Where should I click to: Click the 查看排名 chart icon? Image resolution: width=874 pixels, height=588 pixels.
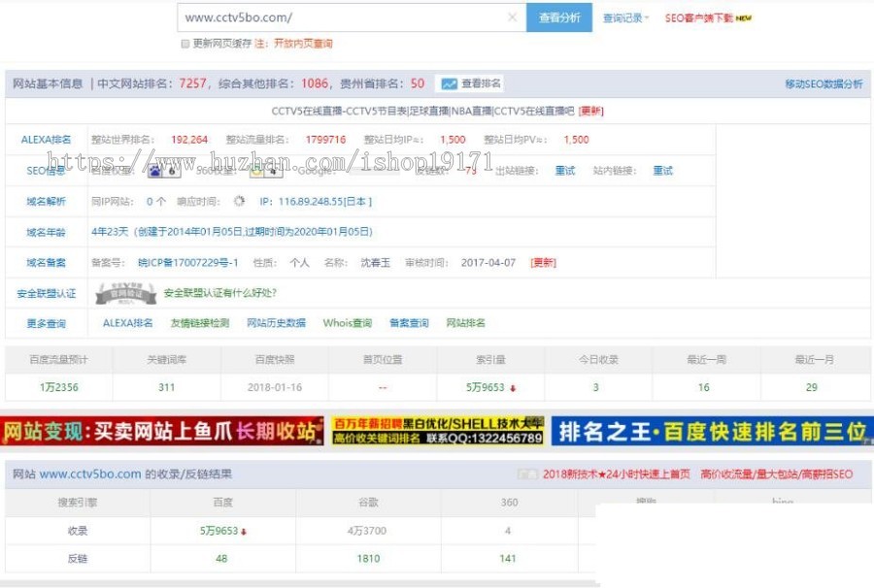click(448, 83)
